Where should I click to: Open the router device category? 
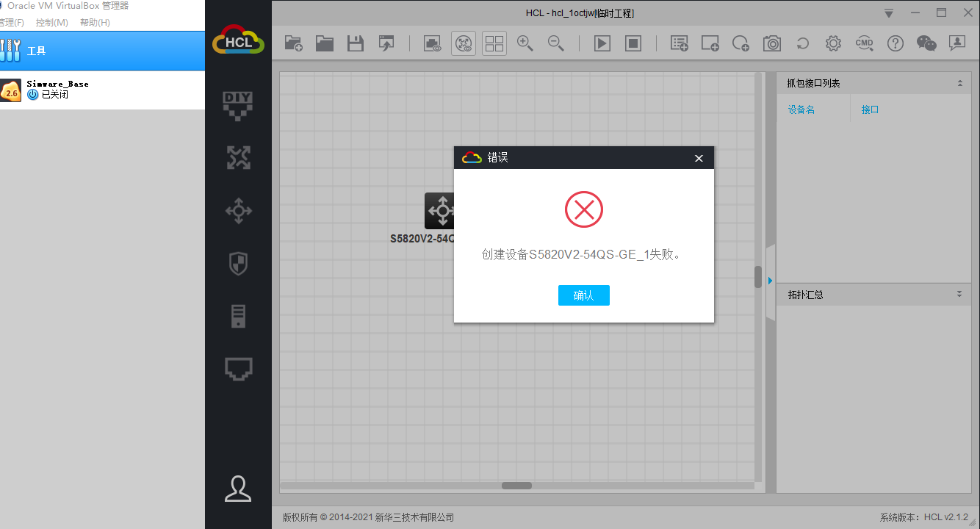[x=238, y=158]
